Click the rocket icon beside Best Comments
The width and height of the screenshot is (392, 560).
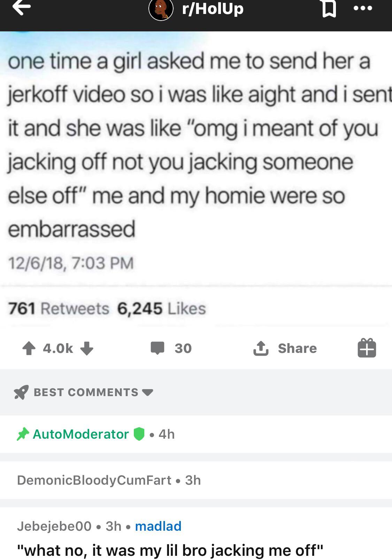coord(21,392)
